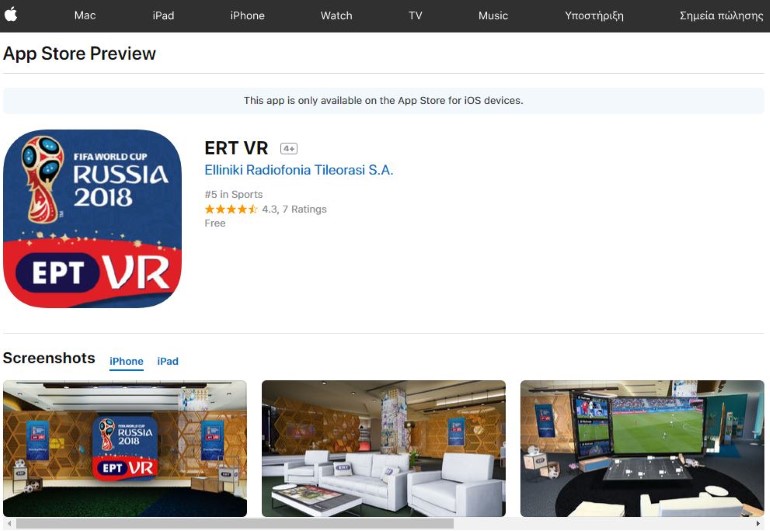The width and height of the screenshot is (770, 531).
Task: Switch to iPad screenshots tab
Action: coord(168,361)
